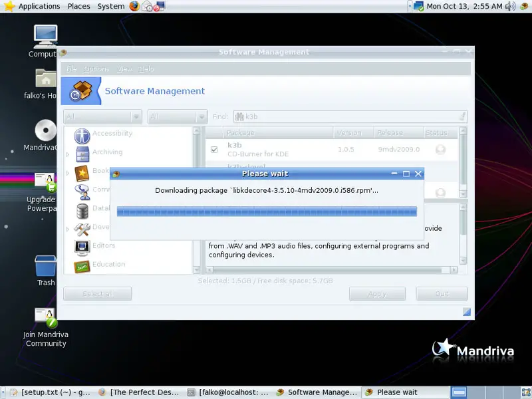Open the network status tray icon
The height and width of the screenshot is (399, 532).
point(418,6)
